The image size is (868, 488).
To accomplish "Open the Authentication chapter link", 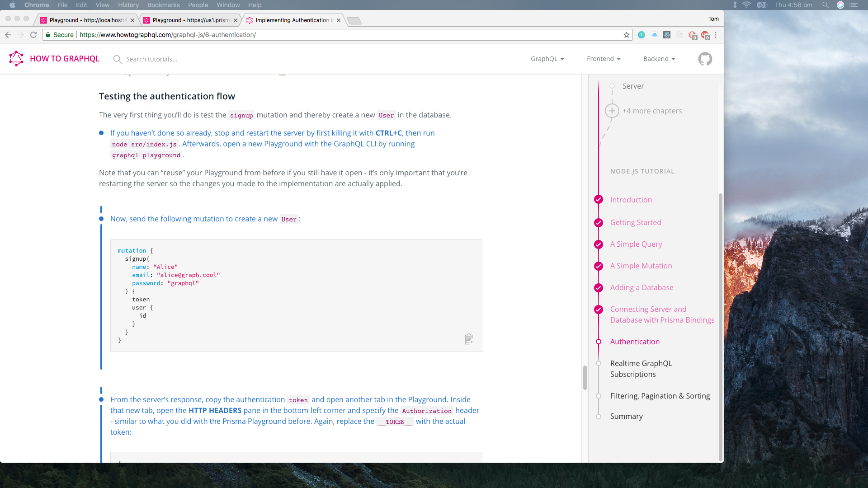I will coord(635,342).
